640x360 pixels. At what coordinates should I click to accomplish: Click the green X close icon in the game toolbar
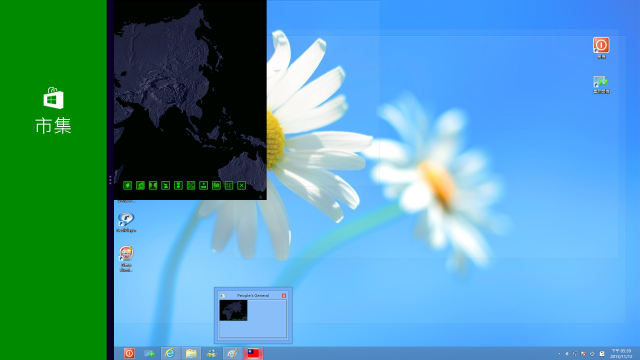coord(242,186)
